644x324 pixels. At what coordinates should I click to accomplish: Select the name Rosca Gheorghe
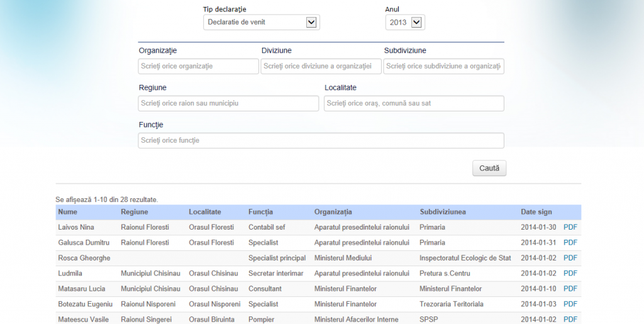[x=84, y=258]
